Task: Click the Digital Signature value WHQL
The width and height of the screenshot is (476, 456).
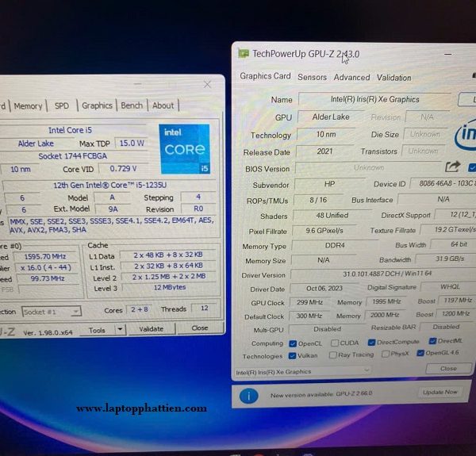Action: tap(450, 287)
